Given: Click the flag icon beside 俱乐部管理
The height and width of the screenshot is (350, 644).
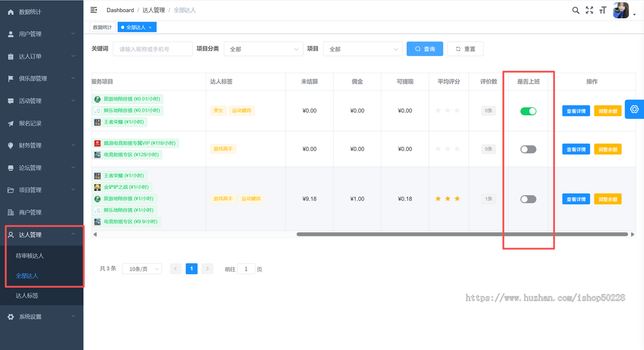Looking at the screenshot, I should 11,78.
